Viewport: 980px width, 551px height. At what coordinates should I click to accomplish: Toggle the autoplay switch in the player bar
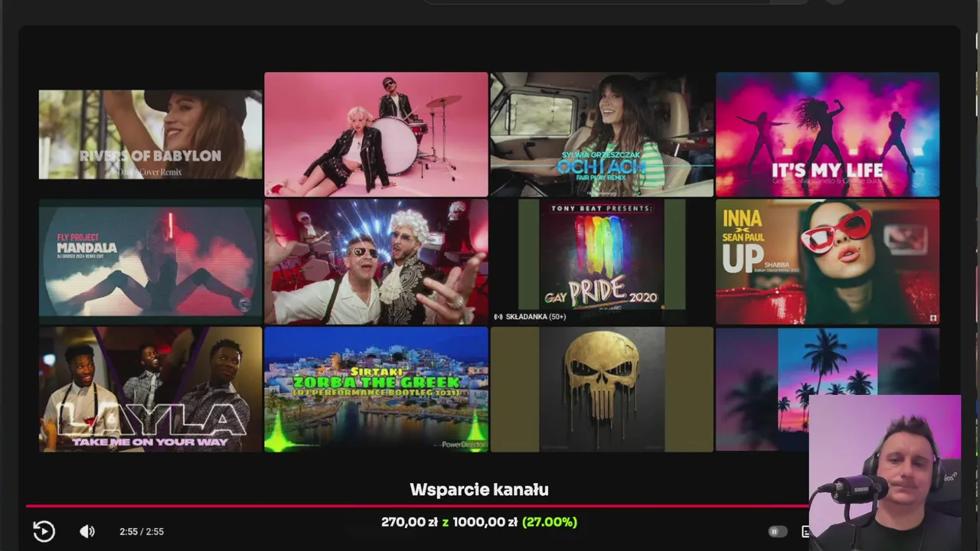(x=777, y=531)
